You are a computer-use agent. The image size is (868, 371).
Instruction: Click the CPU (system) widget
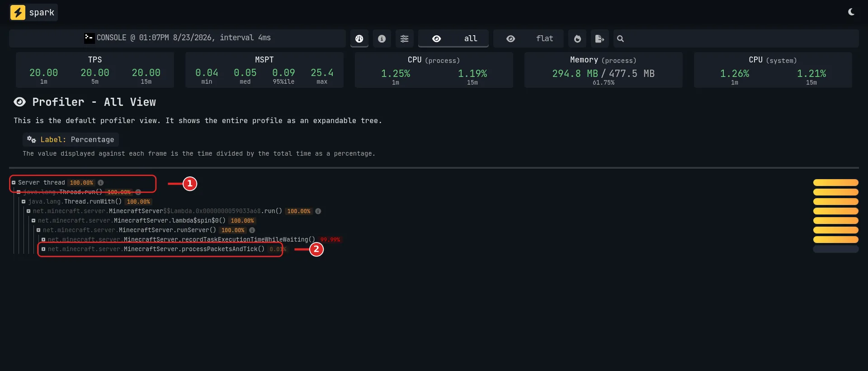(x=773, y=70)
